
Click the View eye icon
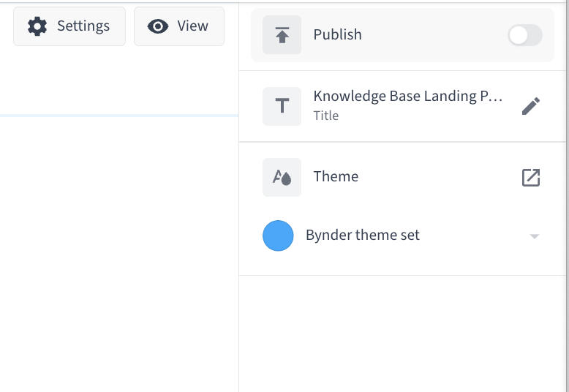pos(158,26)
